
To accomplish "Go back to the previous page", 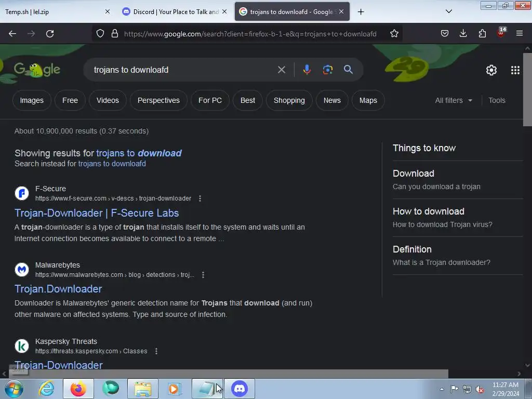I will pos(12,34).
